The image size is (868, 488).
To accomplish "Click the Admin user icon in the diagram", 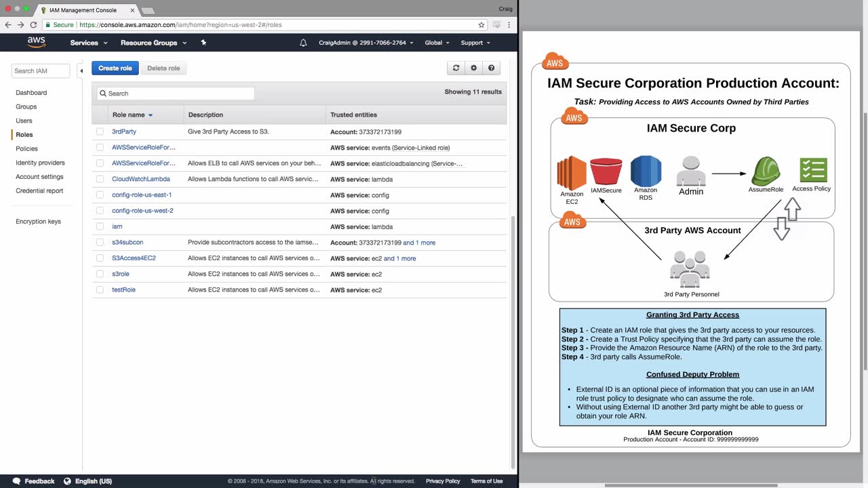I will 691,171.
